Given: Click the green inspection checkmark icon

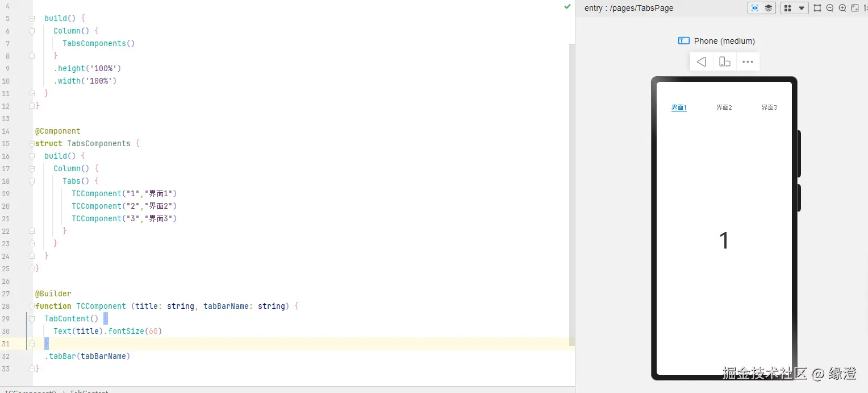Looking at the screenshot, I should point(567,7).
